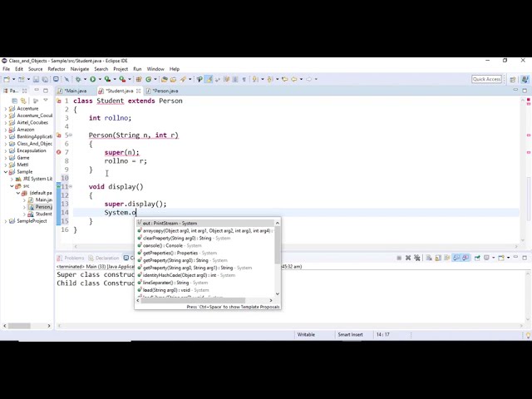This screenshot has width=532, height=399.
Task: Open New Console View dropdown arrow
Action: [508, 258]
